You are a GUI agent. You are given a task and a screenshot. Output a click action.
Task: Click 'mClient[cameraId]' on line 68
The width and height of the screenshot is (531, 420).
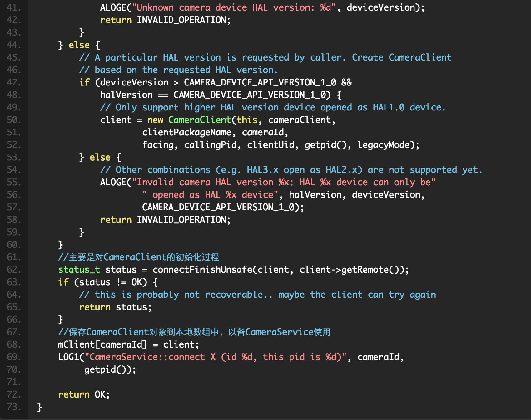pyautogui.click(x=102, y=344)
